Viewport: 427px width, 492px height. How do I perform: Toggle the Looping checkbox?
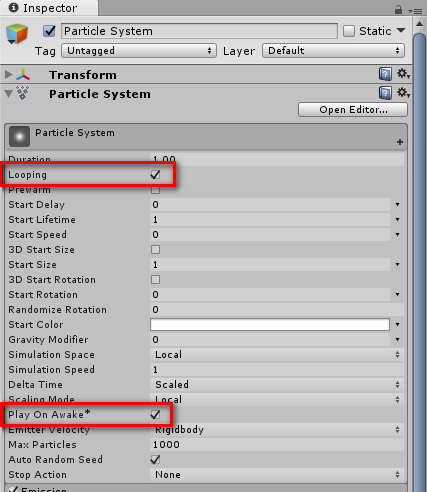[x=155, y=175]
